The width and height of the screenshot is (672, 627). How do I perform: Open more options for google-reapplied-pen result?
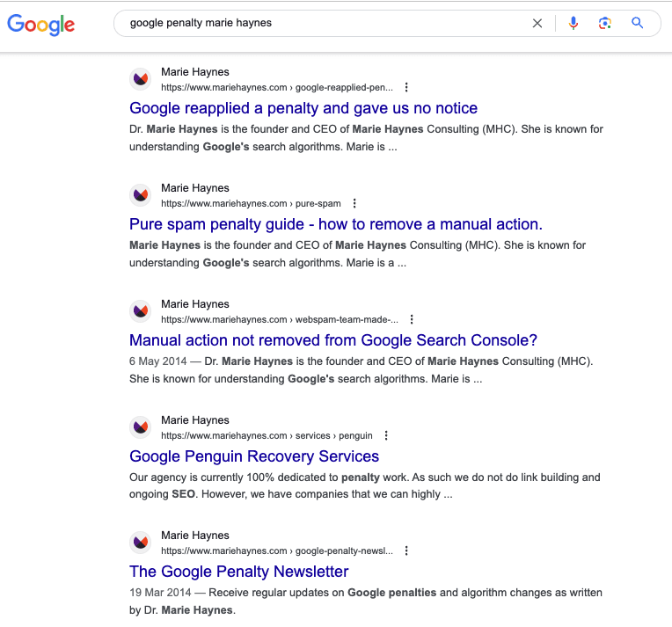[406, 88]
